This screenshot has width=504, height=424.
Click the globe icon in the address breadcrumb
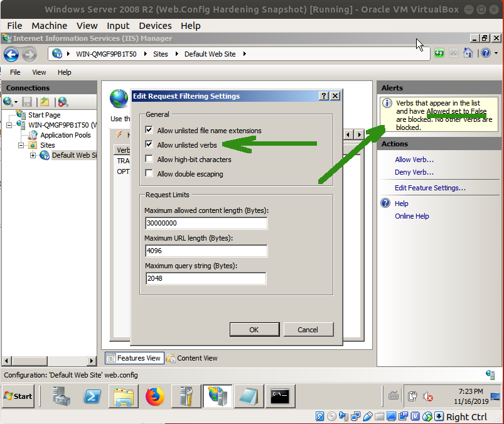coord(57,54)
